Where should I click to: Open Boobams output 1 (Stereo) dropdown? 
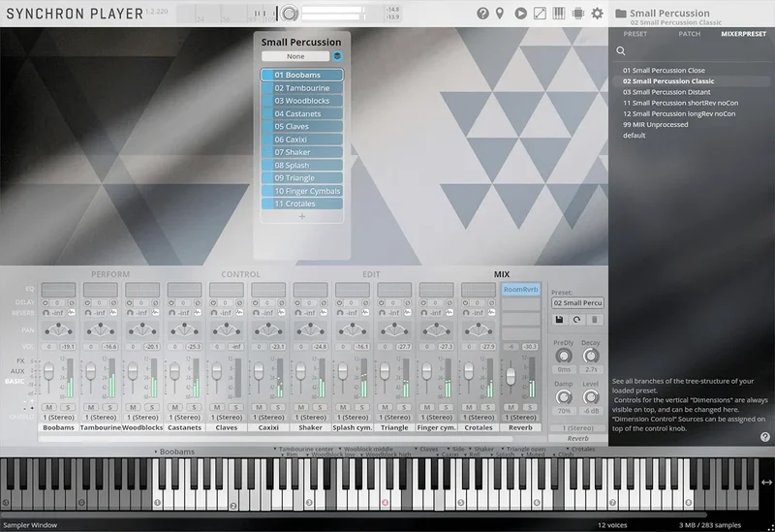coord(58,418)
